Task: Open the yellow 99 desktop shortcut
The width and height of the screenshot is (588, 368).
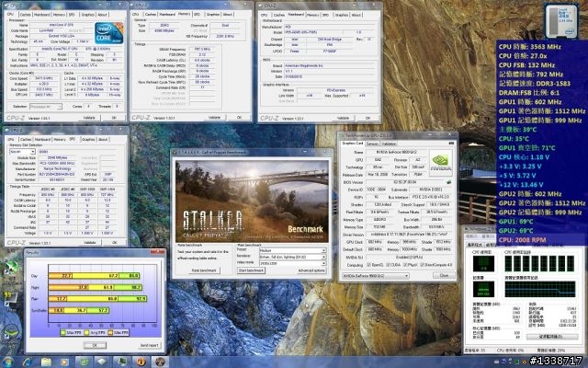Action: 9,298
